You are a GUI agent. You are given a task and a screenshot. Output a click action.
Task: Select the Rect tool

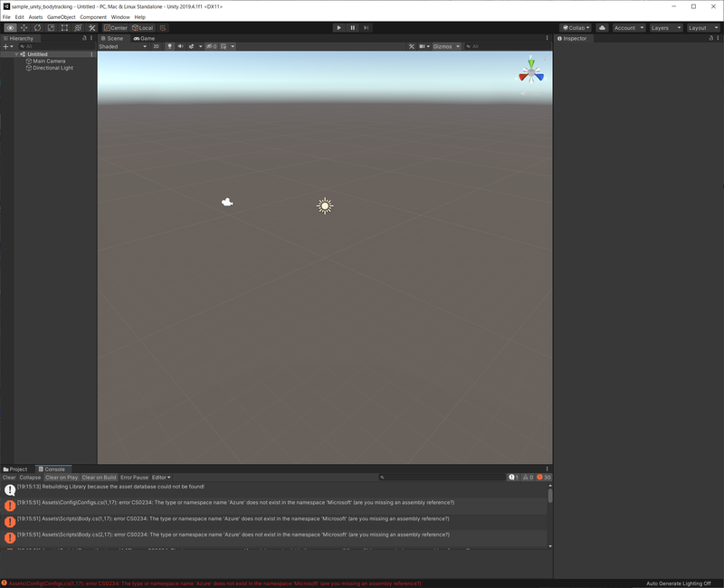(64, 28)
